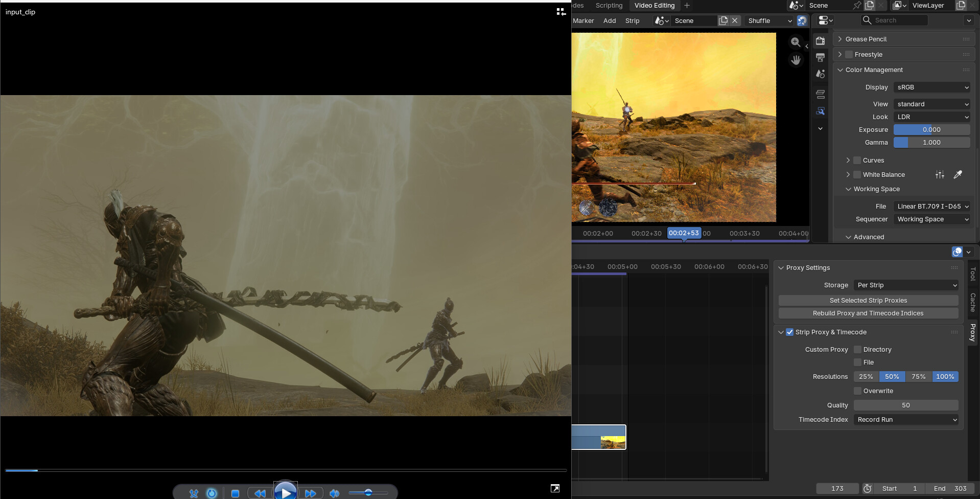Viewport: 980px width, 499px height.
Task: Toggle repeat in the media player
Action: click(x=212, y=493)
